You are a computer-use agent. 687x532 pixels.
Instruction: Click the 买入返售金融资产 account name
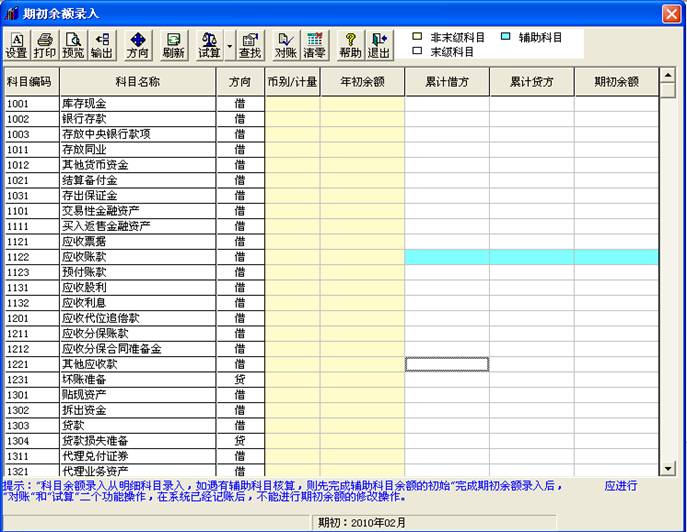coord(106,227)
